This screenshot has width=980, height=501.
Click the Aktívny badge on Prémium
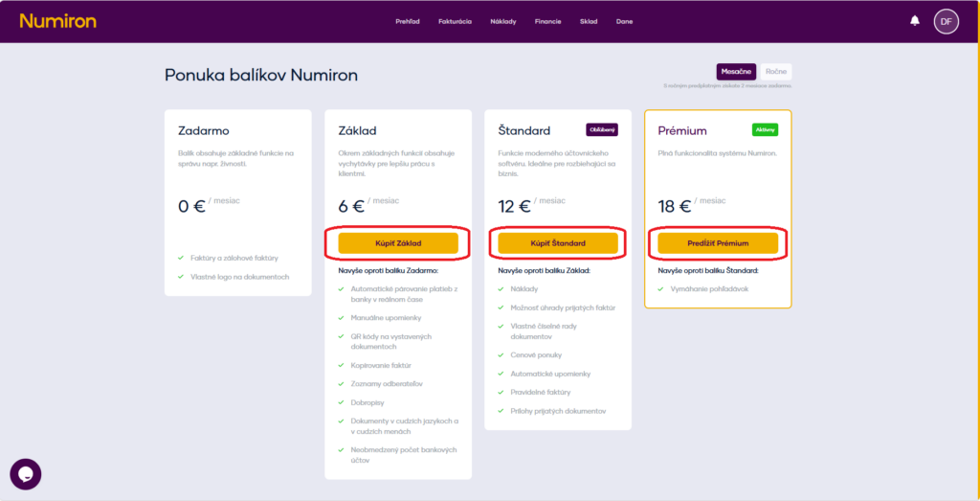coord(765,129)
